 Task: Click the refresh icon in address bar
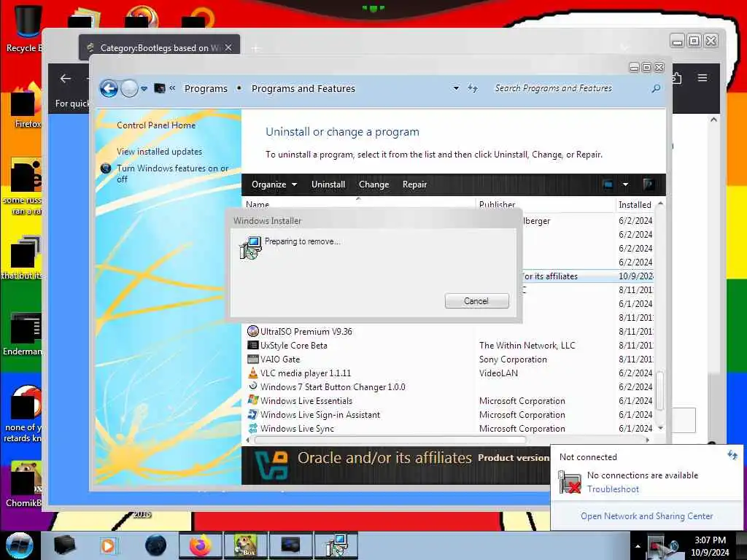(472, 88)
